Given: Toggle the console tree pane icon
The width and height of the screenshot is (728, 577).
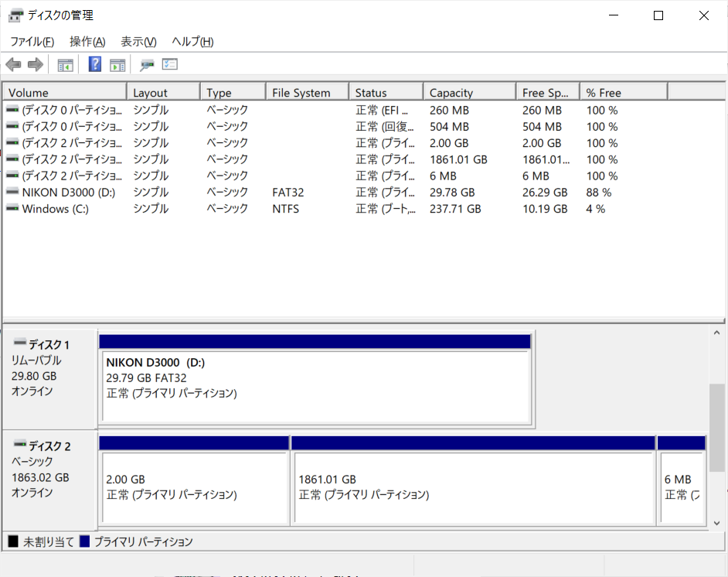Looking at the screenshot, I should tap(66, 65).
